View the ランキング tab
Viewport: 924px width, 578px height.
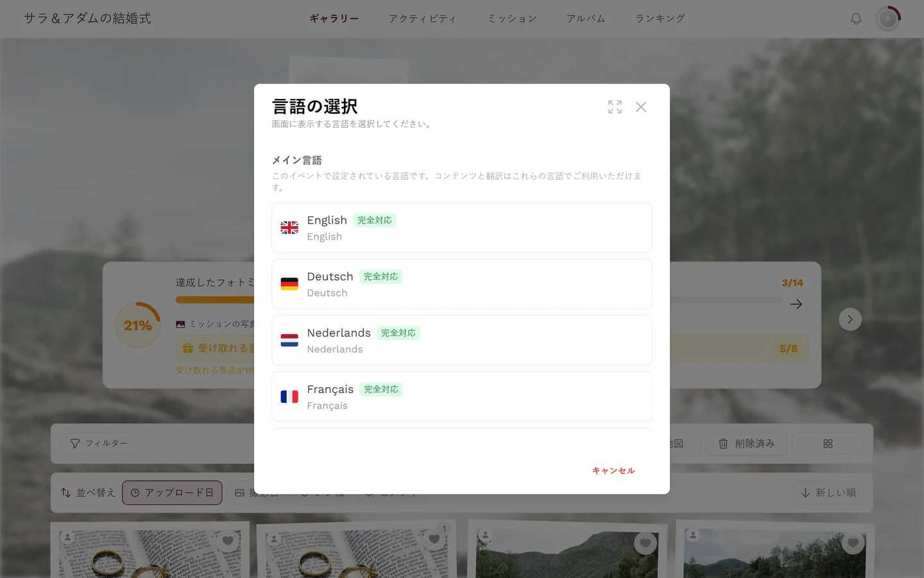pyautogui.click(x=660, y=19)
